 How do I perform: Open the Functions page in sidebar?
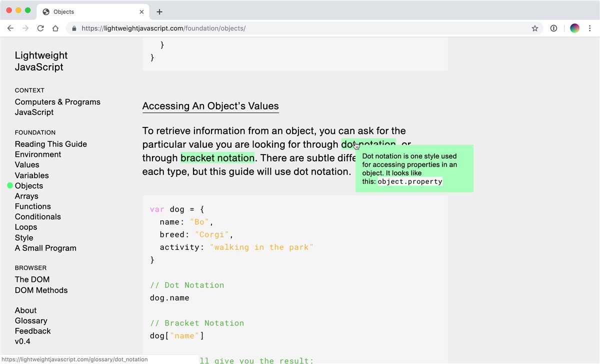(33, 206)
